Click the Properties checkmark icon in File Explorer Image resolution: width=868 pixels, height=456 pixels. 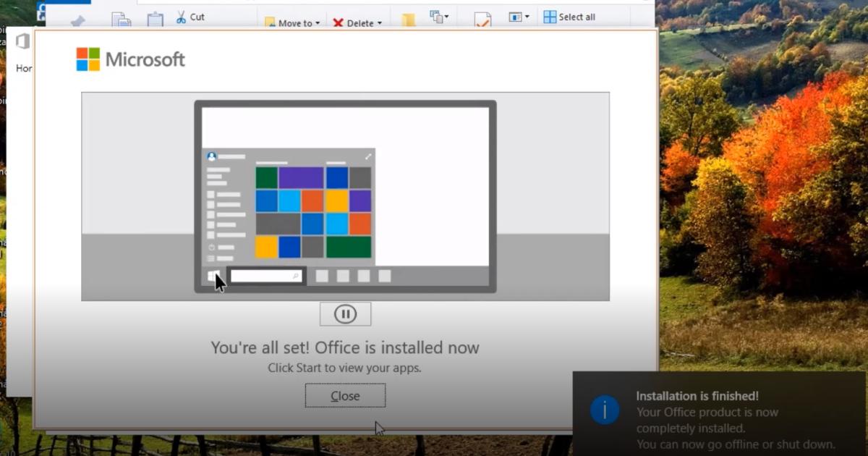pos(482,20)
